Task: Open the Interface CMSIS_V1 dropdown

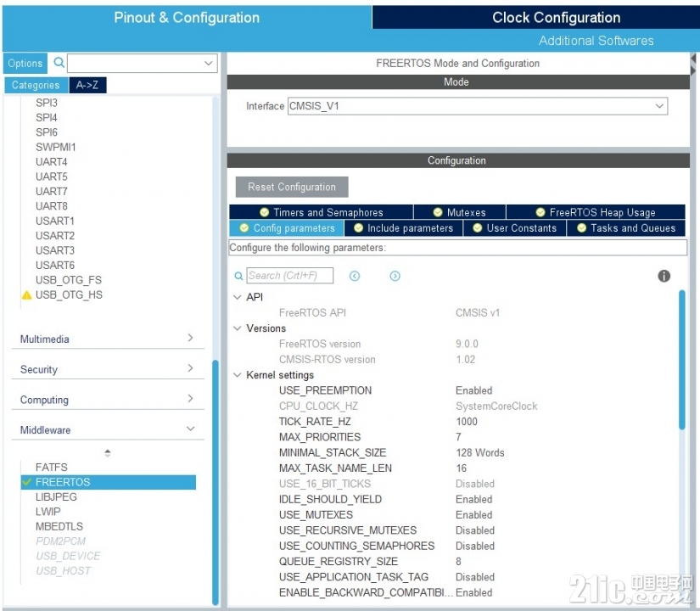Action: pos(659,106)
